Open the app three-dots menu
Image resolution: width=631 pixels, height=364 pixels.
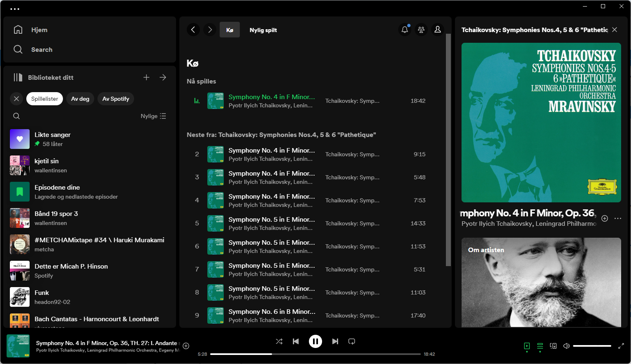pyautogui.click(x=15, y=9)
